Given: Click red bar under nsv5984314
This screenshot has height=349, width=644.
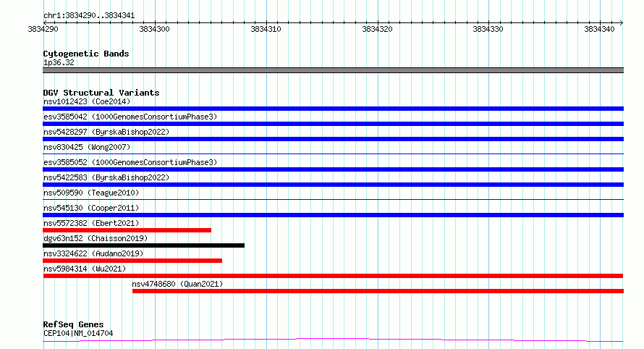Looking at the screenshot, I should point(333,276).
